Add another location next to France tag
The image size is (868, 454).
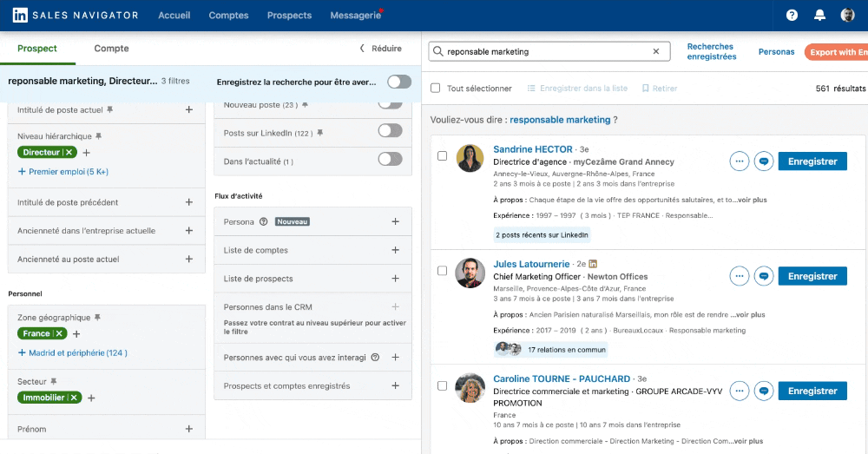coord(76,334)
